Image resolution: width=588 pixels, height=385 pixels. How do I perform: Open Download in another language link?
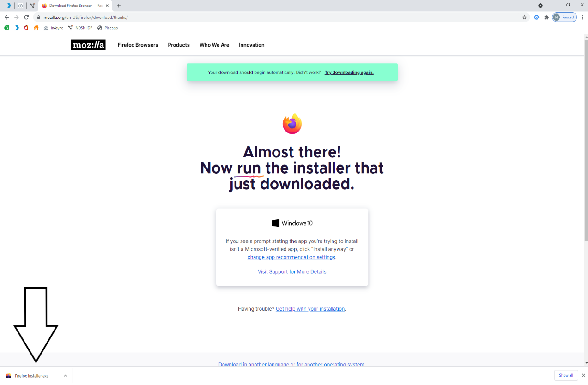pos(292,364)
